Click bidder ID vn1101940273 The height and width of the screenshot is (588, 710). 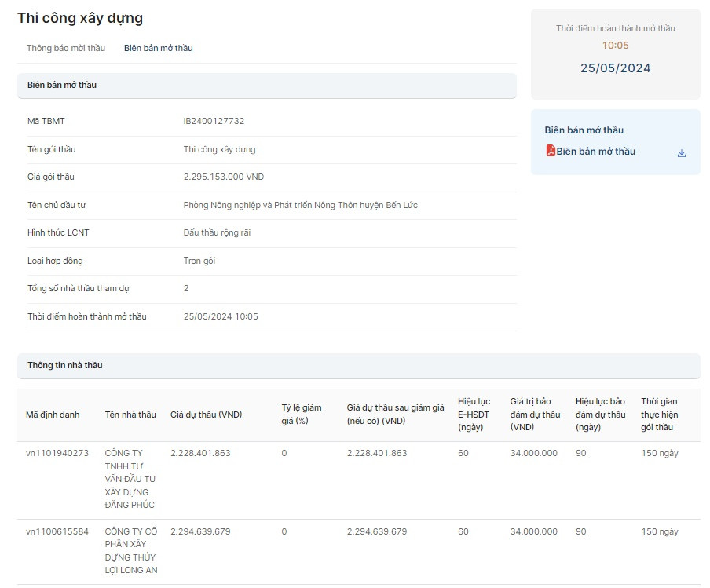[x=57, y=453]
